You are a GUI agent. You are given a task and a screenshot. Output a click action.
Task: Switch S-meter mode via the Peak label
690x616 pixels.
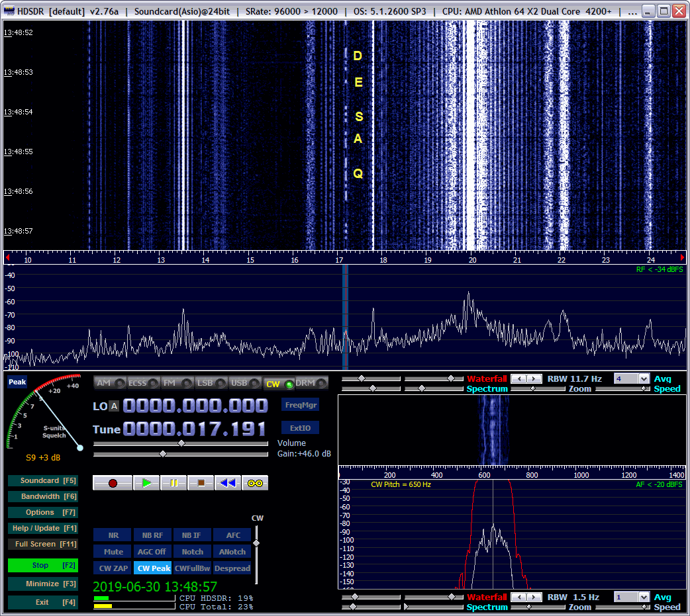[x=17, y=382]
